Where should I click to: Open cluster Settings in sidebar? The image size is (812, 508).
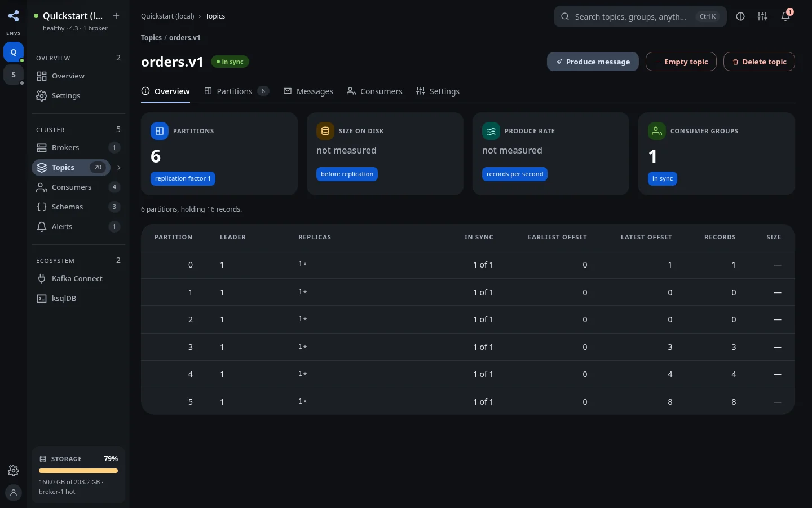[78, 95]
